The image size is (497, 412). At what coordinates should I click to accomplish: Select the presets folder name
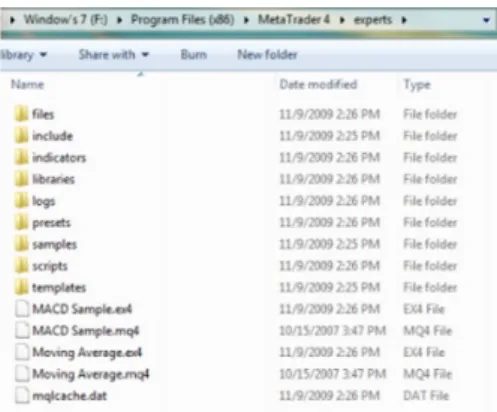point(51,223)
